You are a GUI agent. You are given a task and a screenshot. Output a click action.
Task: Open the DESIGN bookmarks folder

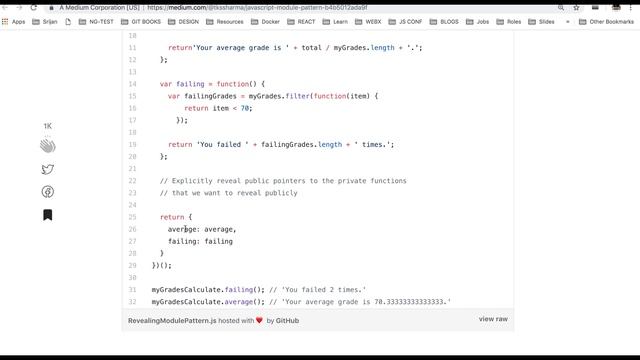[184, 22]
